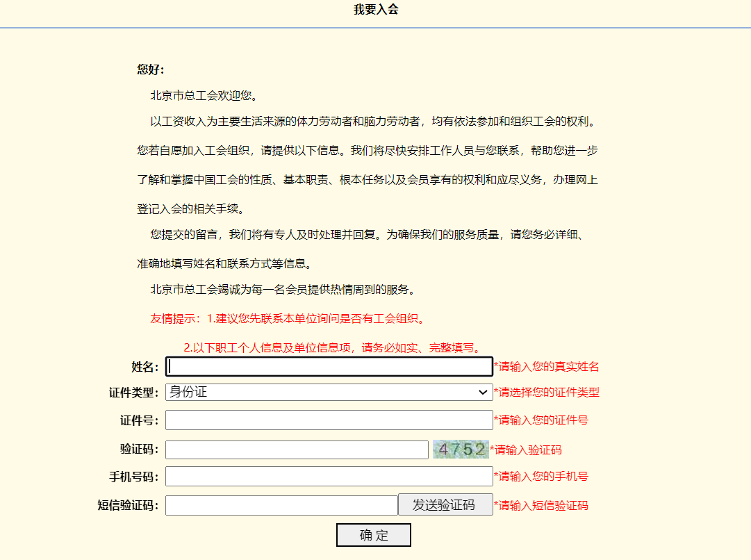Click the 确定 submit button
This screenshot has height=560, width=751.
coord(373,534)
